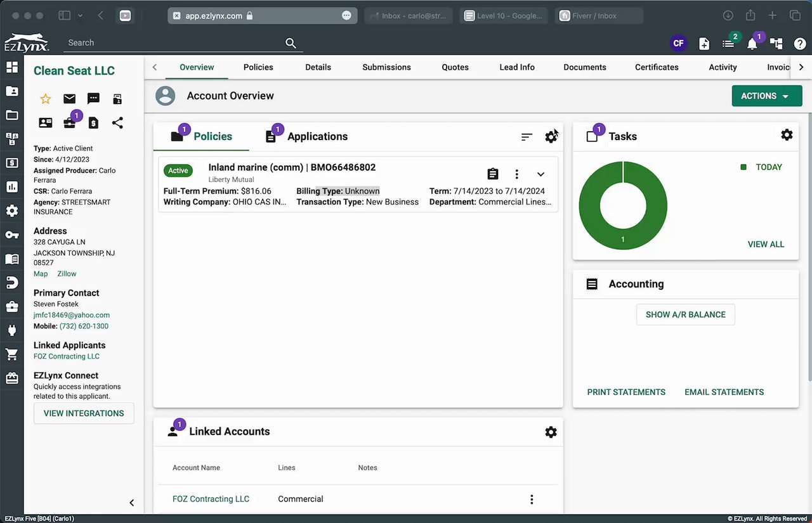Click VIEW ALL in the Tasks panel
Image resolution: width=812 pixels, height=523 pixels.
pos(766,244)
